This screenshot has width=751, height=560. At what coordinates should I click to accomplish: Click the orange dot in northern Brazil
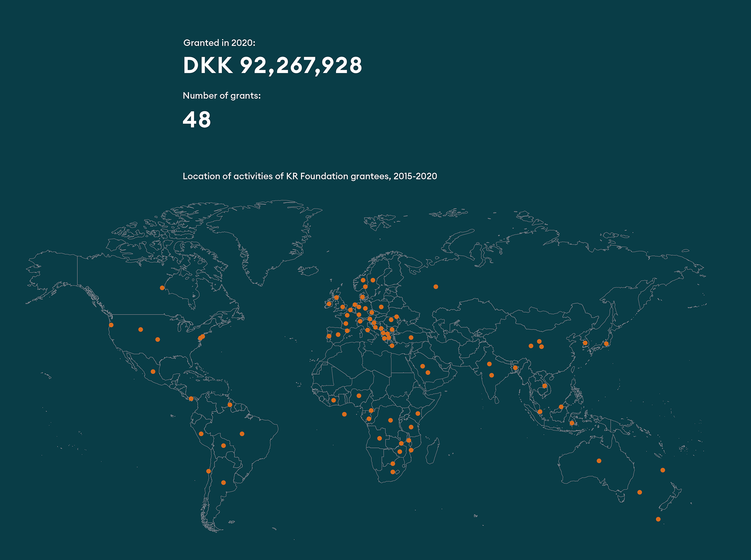pos(242,434)
